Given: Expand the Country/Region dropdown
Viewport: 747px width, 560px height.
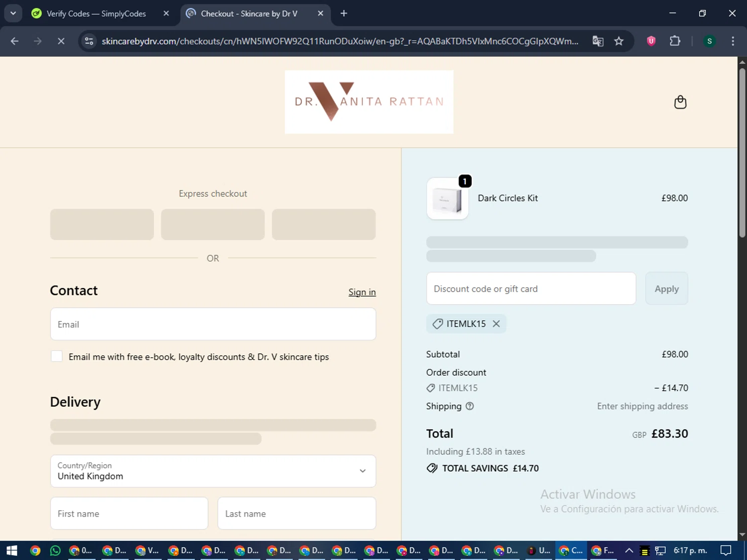Looking at the screenshot, I should (213, 471).
